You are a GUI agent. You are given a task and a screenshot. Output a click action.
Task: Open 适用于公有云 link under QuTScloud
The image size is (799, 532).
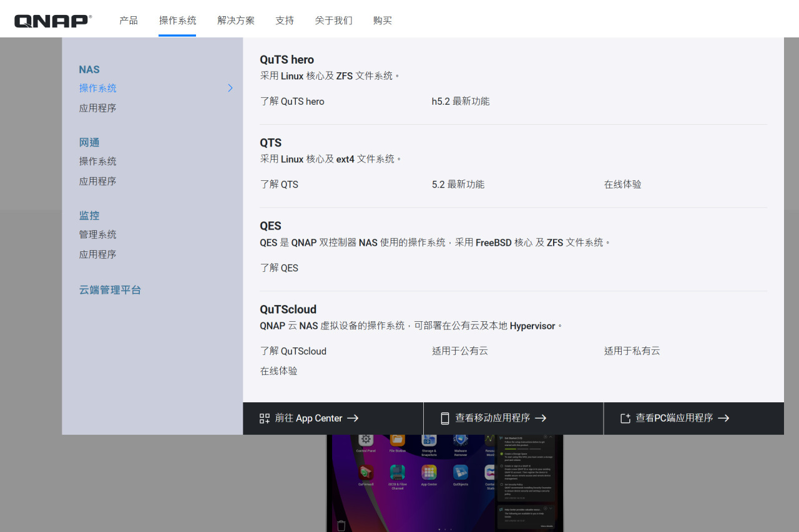[x=460, y=351]
